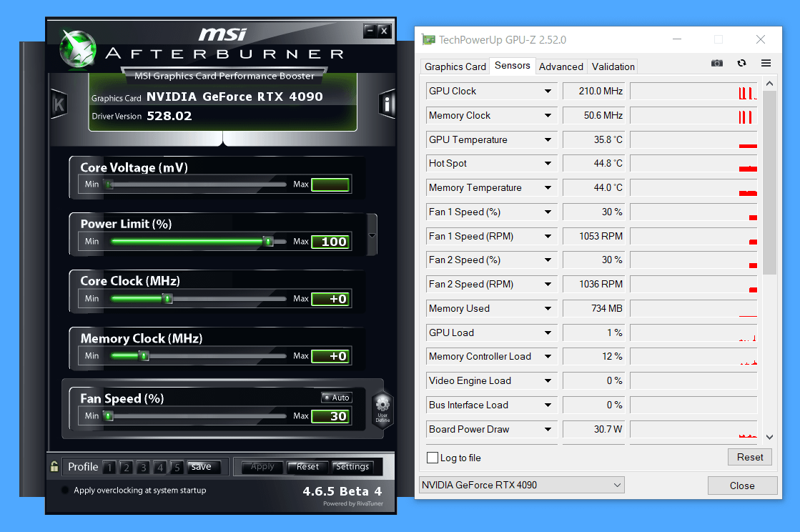Take a GPU-Z screenshot with camera icon
Screen dimensions: 800x532
pos(717,63)
